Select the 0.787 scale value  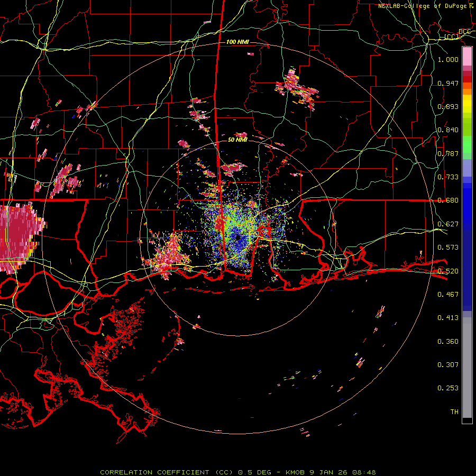(448, 153)
